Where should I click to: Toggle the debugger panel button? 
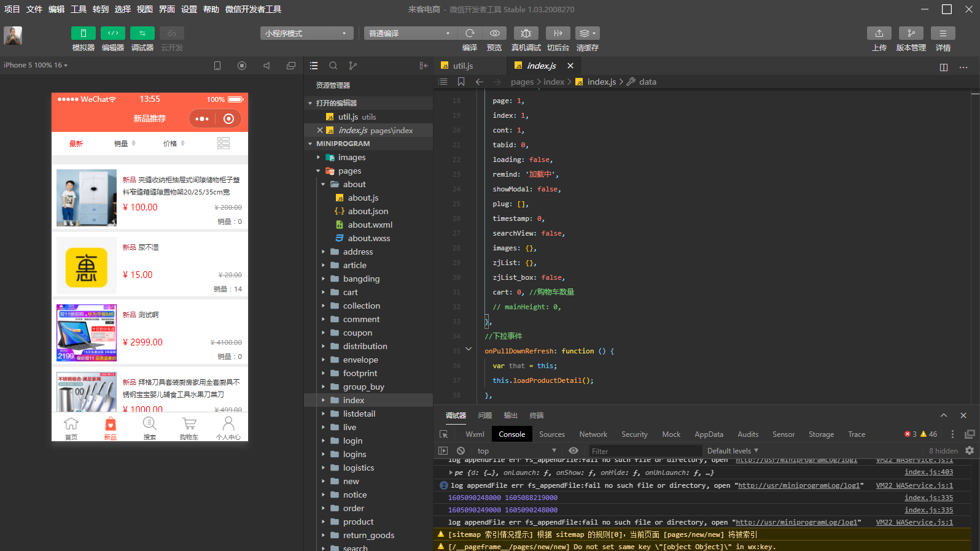click(x=142, y=33)
